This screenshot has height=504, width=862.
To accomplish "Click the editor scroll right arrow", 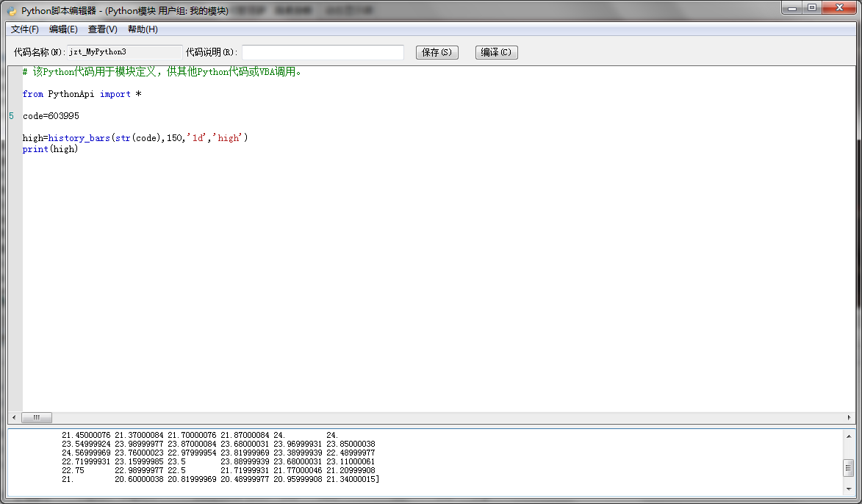I will pos(850,418).
